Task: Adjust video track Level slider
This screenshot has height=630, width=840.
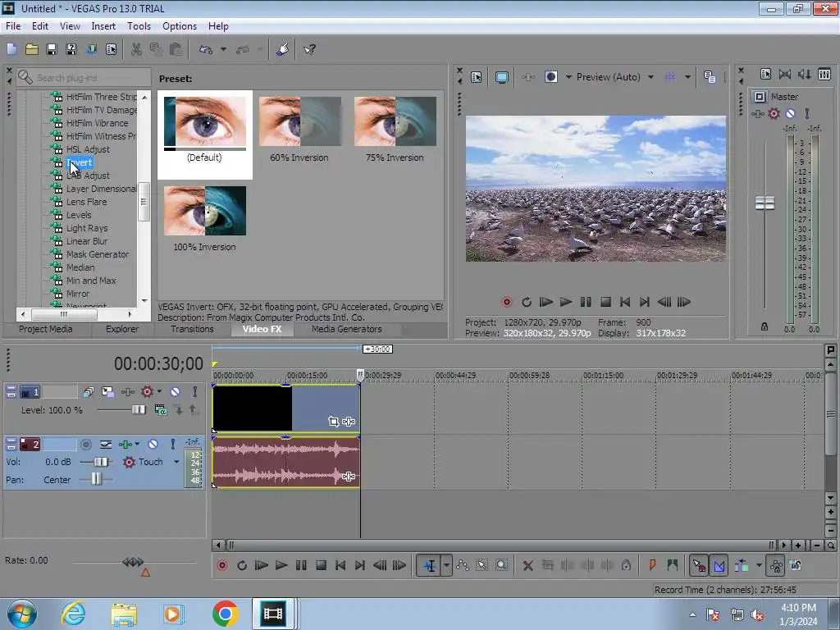Action: point(138,410)
